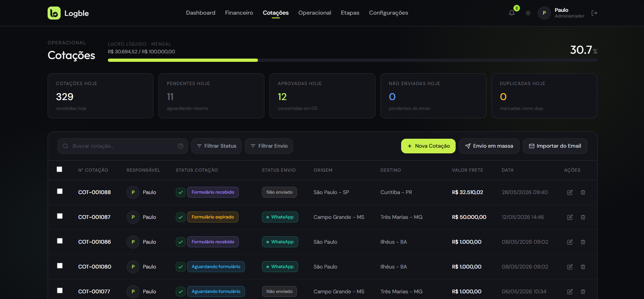The image size is (644, 299).
Task: Sort by the Valor Frete column header
Action: (467, 170)
